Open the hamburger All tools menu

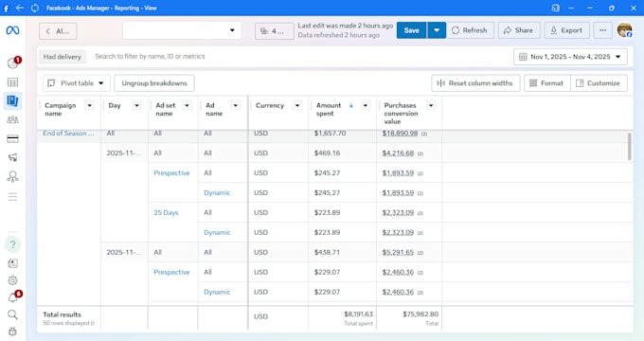pyautogui.click(x=12, y=196)
